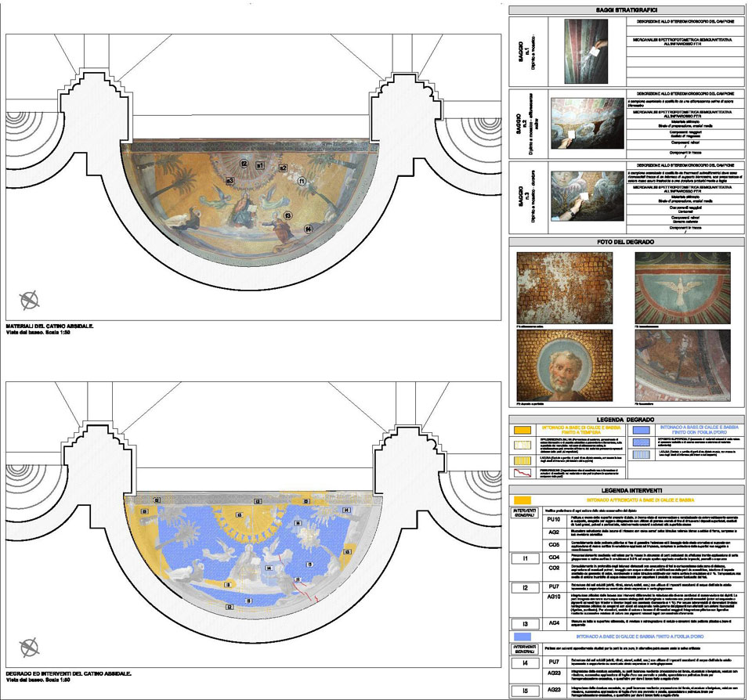Click the PU7 code in the I2 row
752x700 pixels.
(x=554, y=586)
